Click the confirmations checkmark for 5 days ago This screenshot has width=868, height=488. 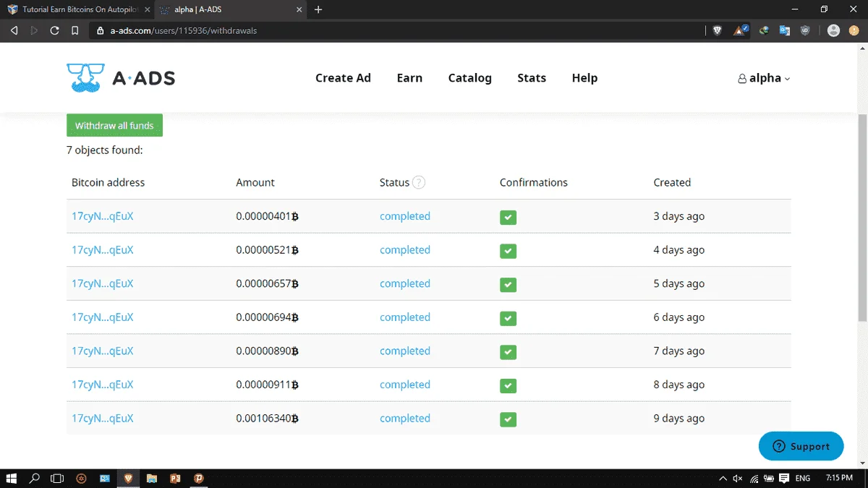coord(508,284)
